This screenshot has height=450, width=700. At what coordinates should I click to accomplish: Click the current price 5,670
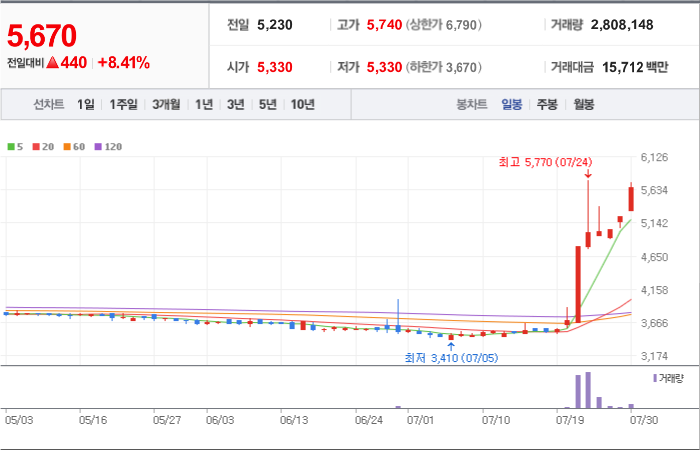tap(42, 36)
